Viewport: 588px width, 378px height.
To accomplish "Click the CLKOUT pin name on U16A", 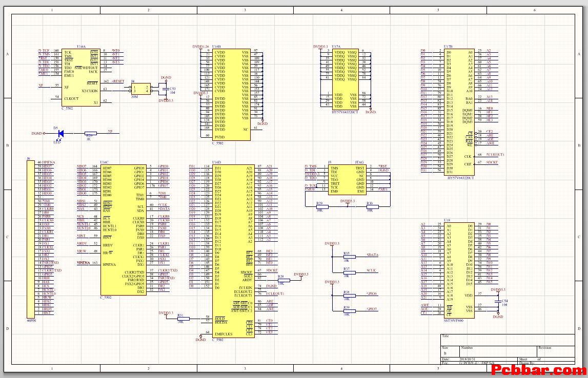I will [71, 99].
